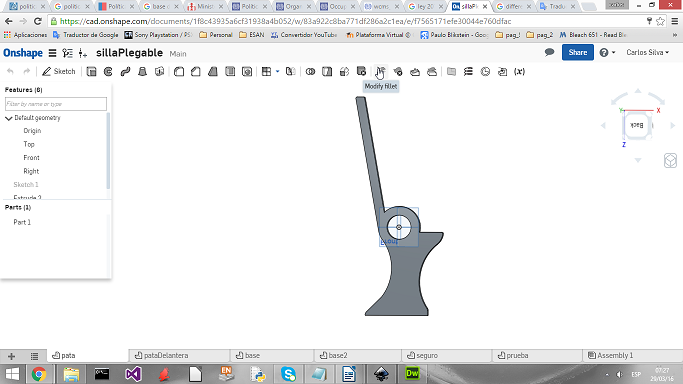
Task: Select the Revolve tool
Action: [x=108, y=71]
